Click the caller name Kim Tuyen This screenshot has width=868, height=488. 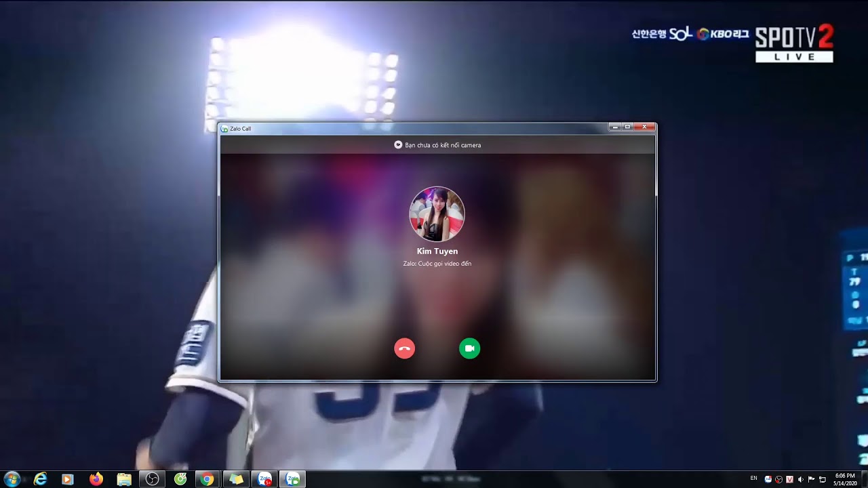pos(437,251)
